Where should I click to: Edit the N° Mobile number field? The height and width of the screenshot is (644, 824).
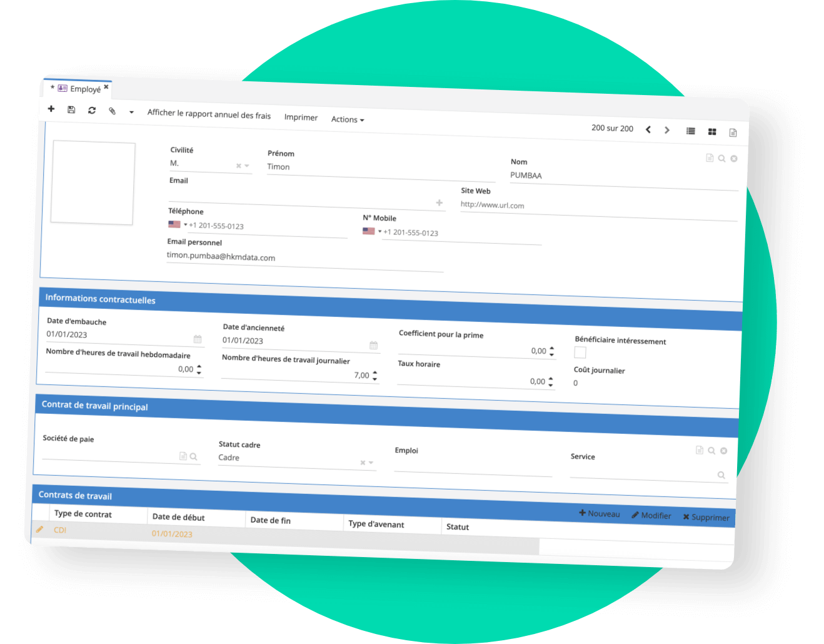click(462, 236)
